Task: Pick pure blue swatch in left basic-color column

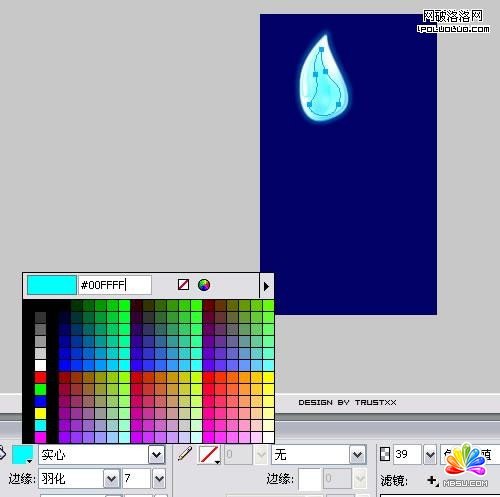Action: (41, 401)
